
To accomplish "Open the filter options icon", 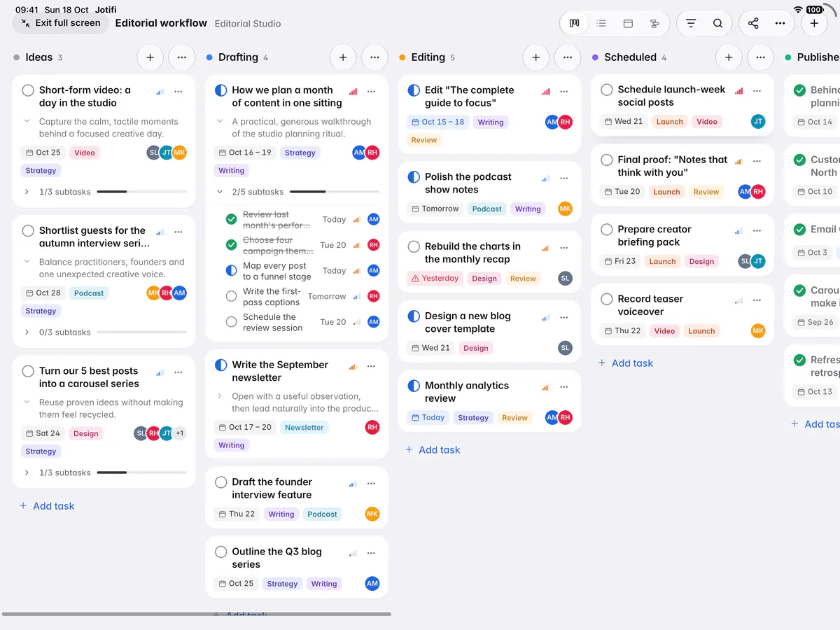I will point(691,23).
